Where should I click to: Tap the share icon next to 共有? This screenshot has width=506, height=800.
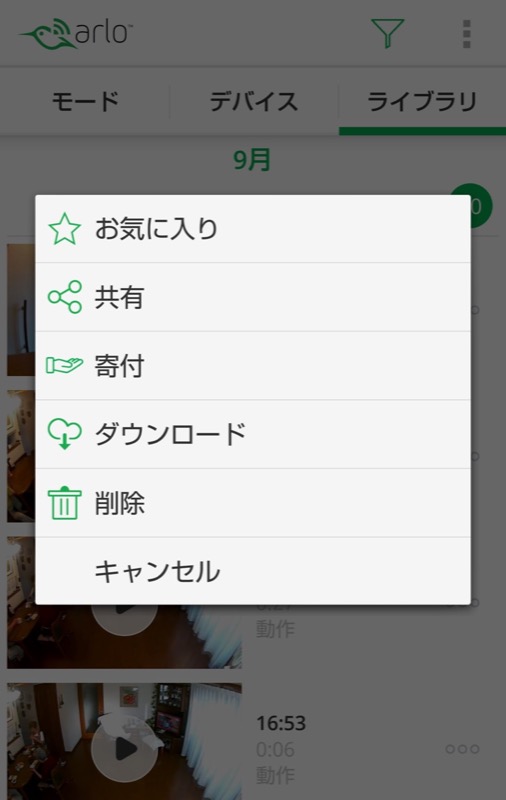tap(64, 297)
